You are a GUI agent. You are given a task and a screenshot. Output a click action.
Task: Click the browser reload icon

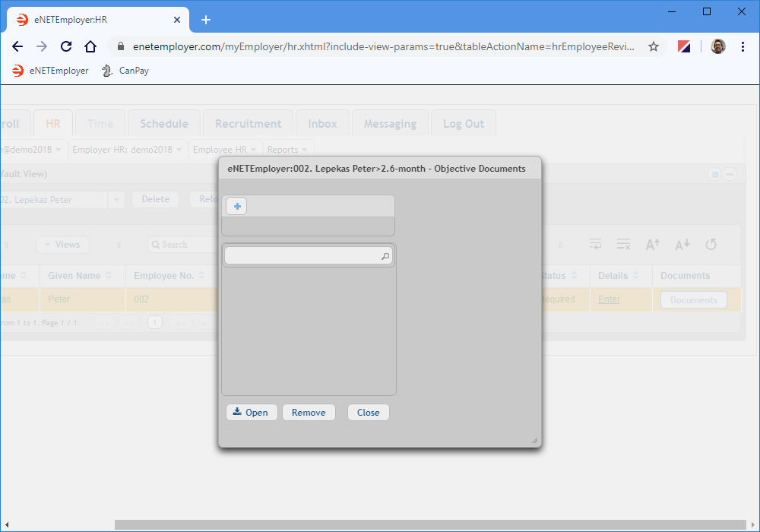pyautogui.click(x=66, y=46)
